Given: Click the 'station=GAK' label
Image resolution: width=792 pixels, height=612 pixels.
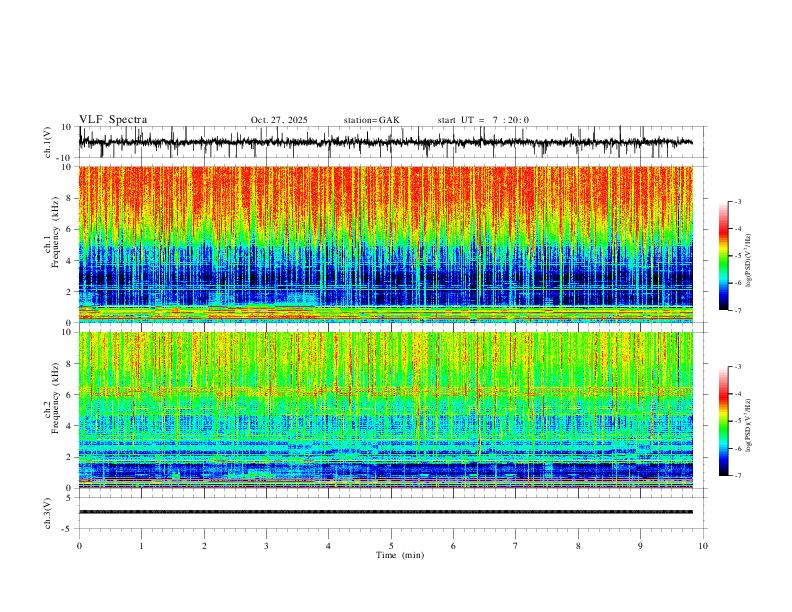Looking at the screenshot, I should tap(371, 120).
